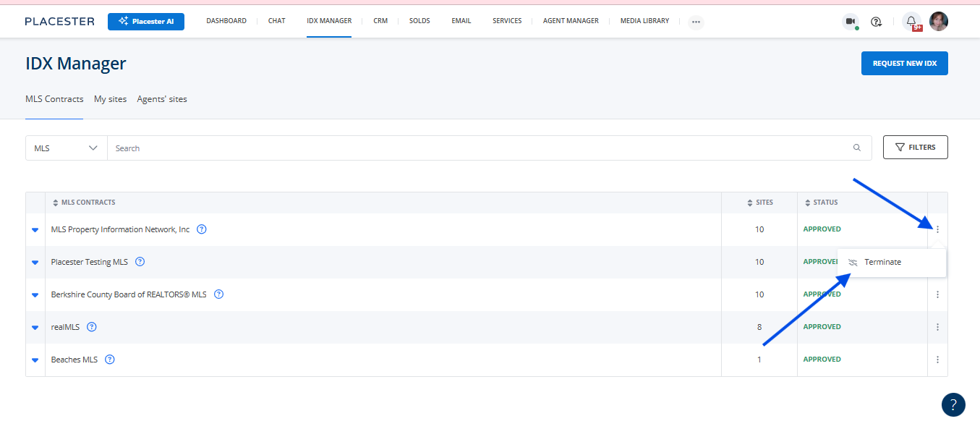Focus the Search input field
The height and width of the screenshot is (429, 980).
point(481,148)
